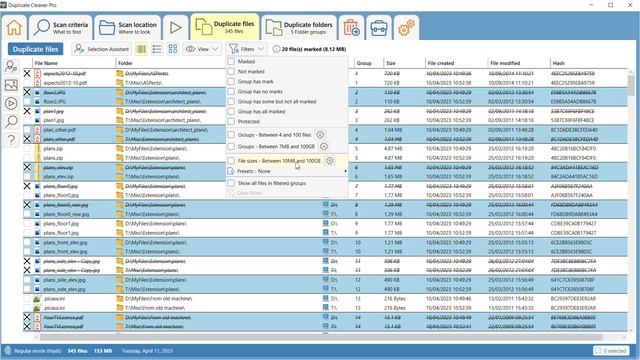The image size is (640, 360).
Task: Tick the Marked filter checkbox
Action: click(231, 61)
